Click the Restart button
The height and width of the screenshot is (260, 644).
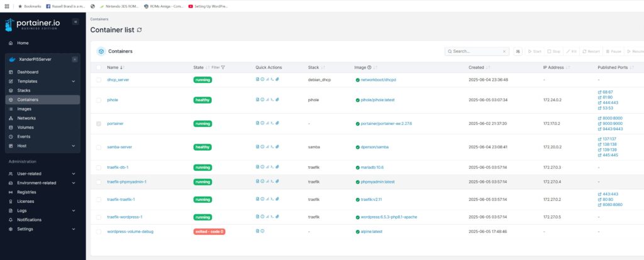591,51
